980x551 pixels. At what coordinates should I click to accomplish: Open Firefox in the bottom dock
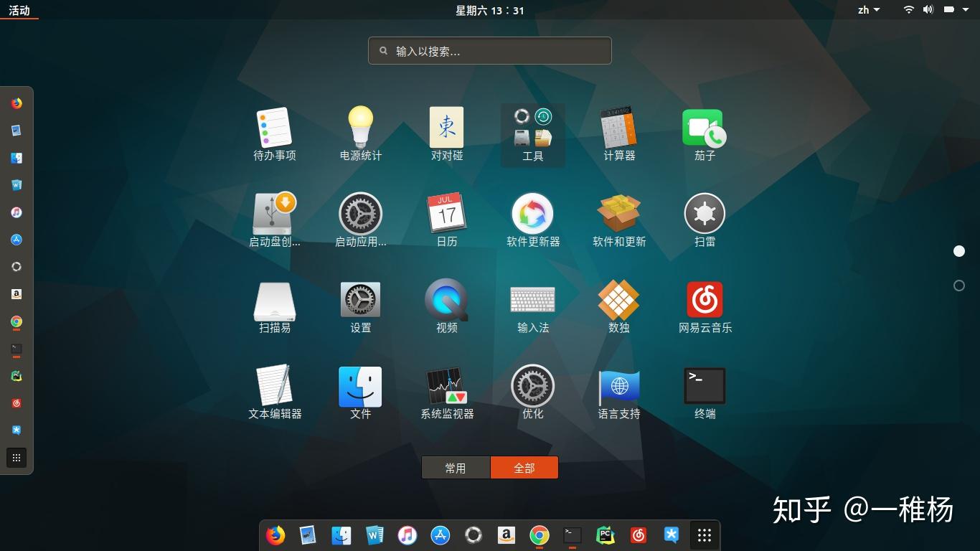(x=275, y=535)
